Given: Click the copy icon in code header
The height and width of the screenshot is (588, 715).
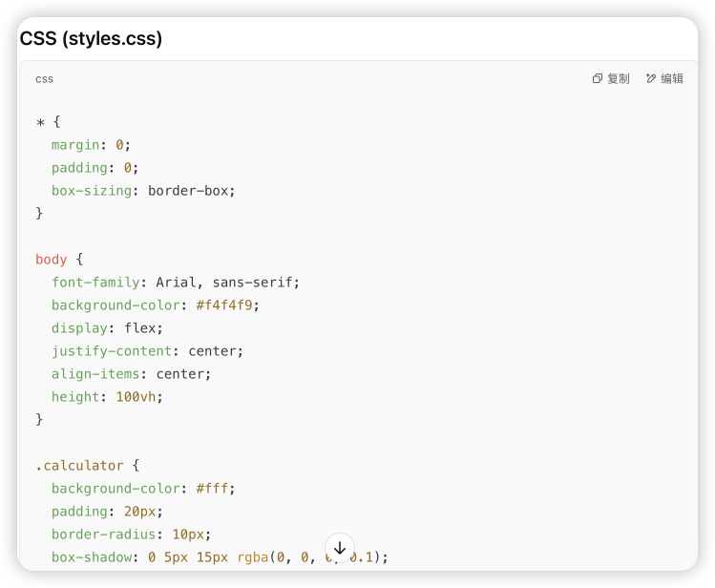Looking at the screenshot, I should coord(597,79).
